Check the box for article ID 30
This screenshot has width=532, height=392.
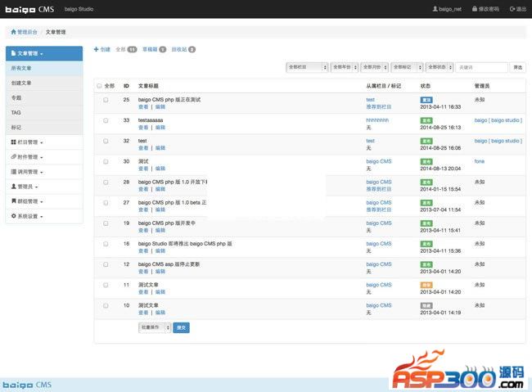tap(106, 161)
